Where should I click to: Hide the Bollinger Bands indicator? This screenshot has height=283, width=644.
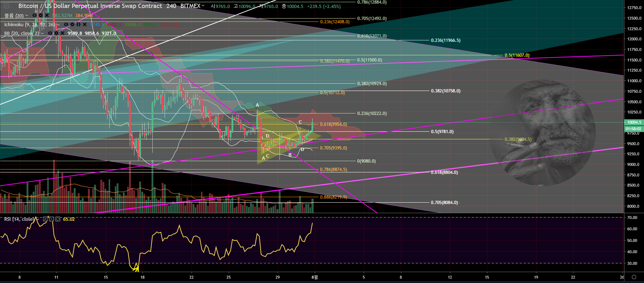(x=51, y=33)
